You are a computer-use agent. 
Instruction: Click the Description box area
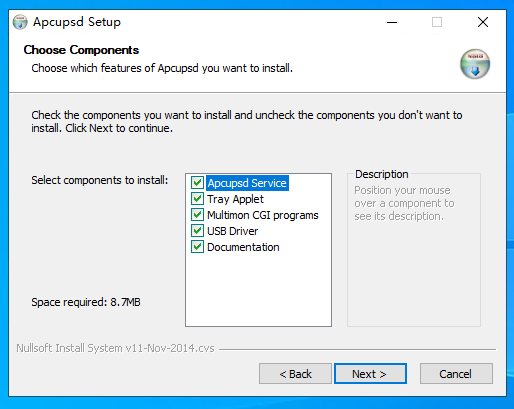(414, 250)
